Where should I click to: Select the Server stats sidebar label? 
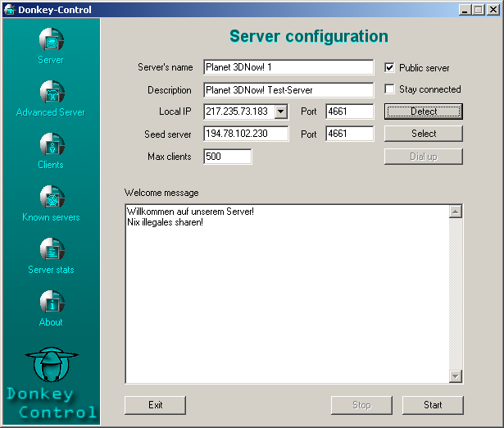tap(51, 270)
